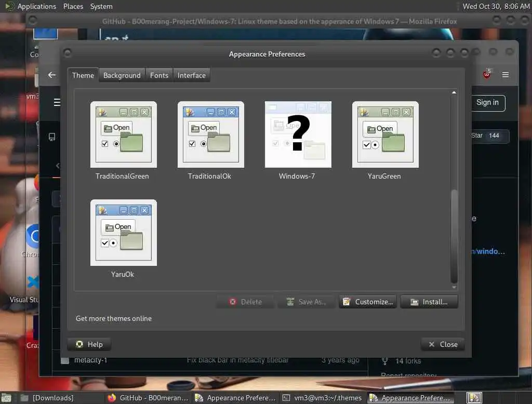The width and height of the screenshot is (532, 404).
Task: Open GitHub page sidebar hamburger menu
Action: pyautogui.click(x=57, y=102)
